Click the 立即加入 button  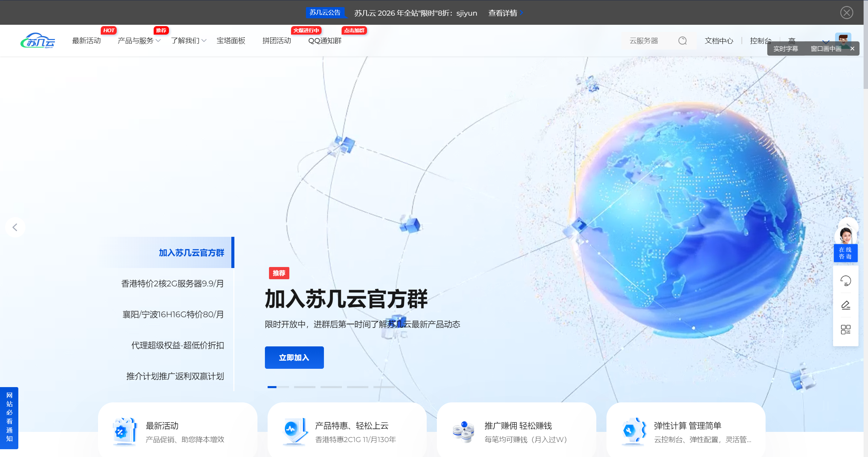(x=294, y=358)
